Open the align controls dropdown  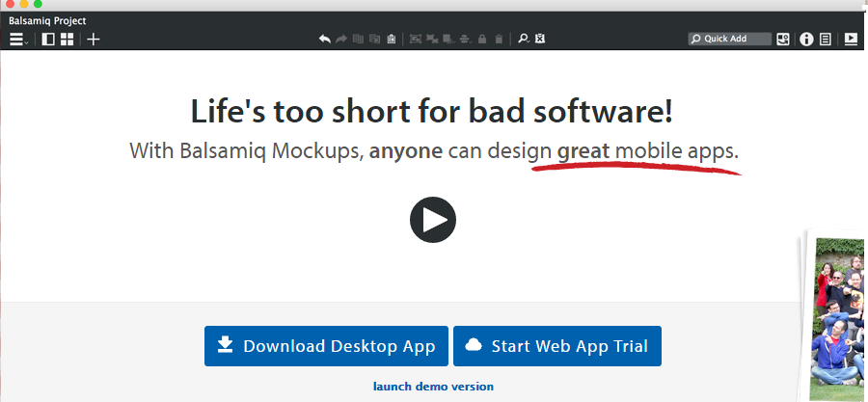coord(466,39)
